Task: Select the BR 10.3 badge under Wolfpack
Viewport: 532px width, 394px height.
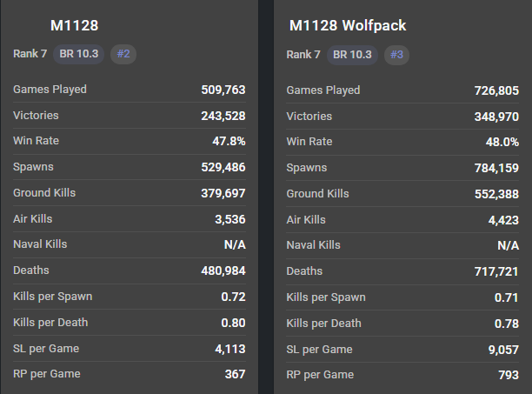Action: pos(352,55)
